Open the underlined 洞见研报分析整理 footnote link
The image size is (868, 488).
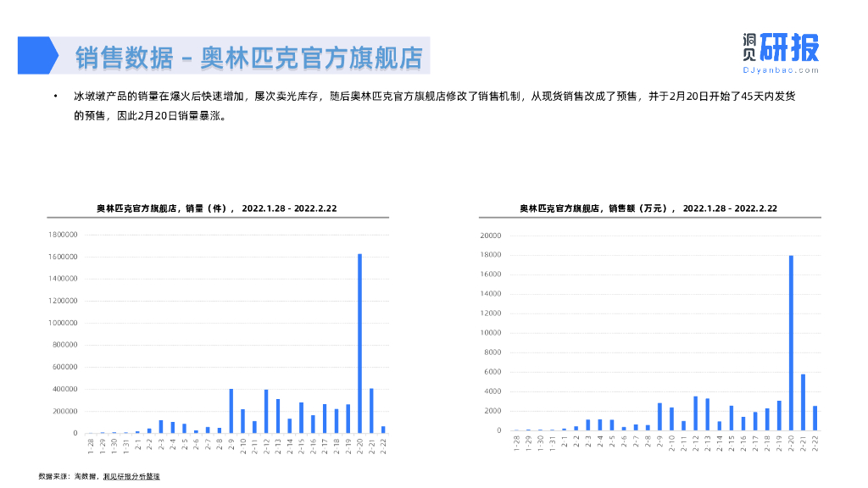(131, 476)
